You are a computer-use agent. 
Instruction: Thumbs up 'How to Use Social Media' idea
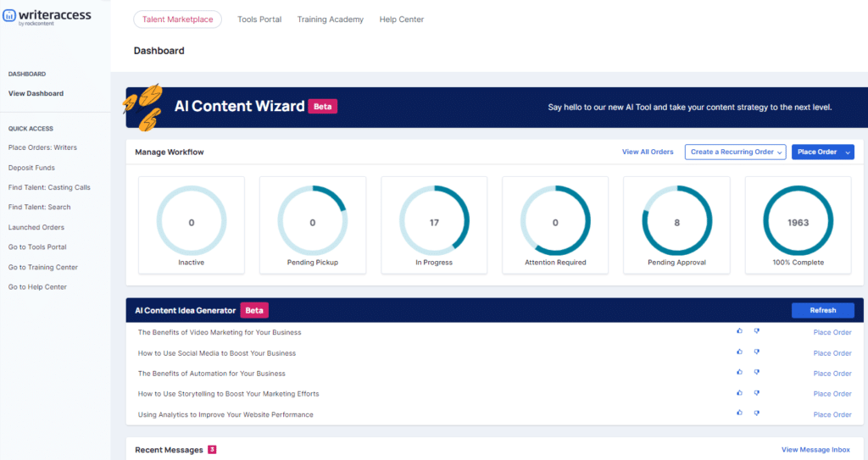point(739,352)
